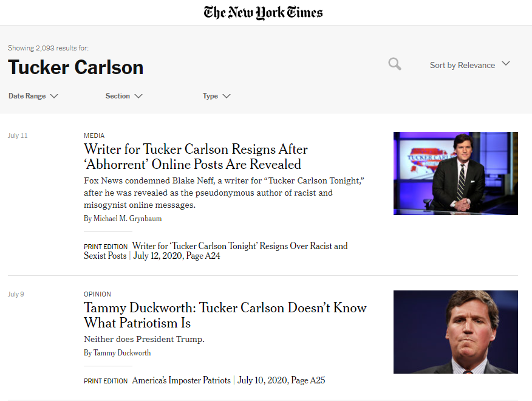Click the 'Tucker Carlson' search term heading
This screenshot has height=401, width=532.
[x=76, y=67]
